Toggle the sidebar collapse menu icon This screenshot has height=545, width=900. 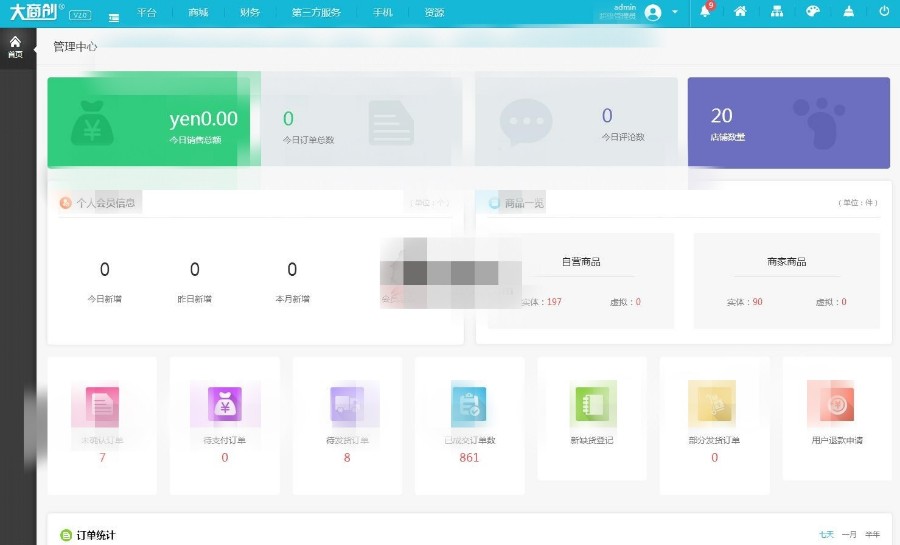coord(114,18)
